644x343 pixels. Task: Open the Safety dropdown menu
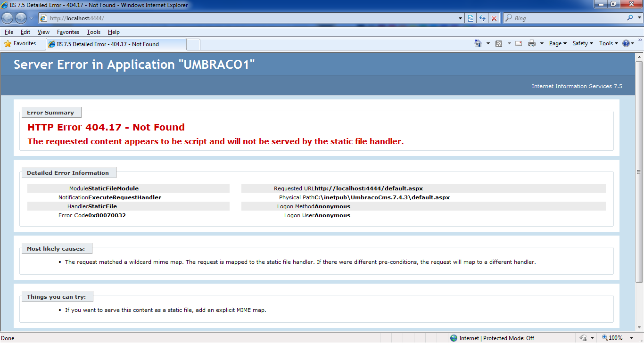582,43
